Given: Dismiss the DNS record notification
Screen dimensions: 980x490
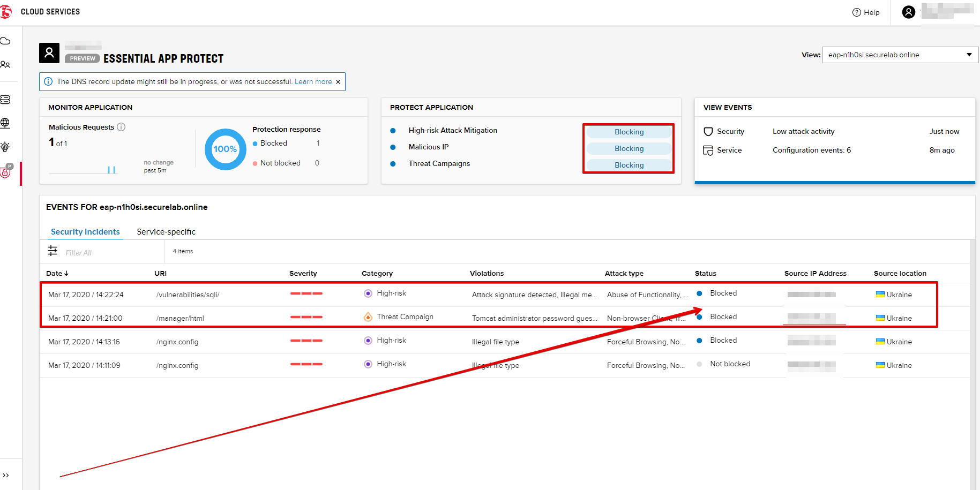Looking at the screenshot, I should pos(338,82).
